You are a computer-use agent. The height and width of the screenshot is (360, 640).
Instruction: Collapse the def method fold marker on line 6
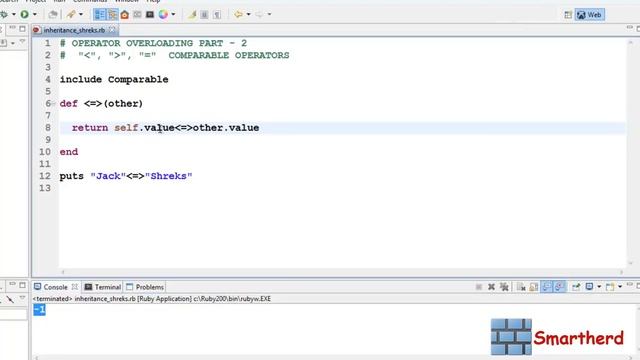[53, 104]
